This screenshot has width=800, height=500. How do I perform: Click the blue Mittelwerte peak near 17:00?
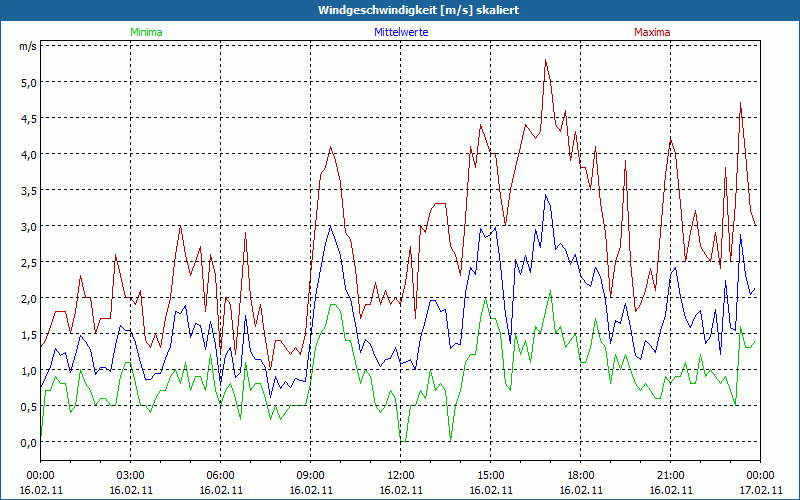tap(545, 195)
